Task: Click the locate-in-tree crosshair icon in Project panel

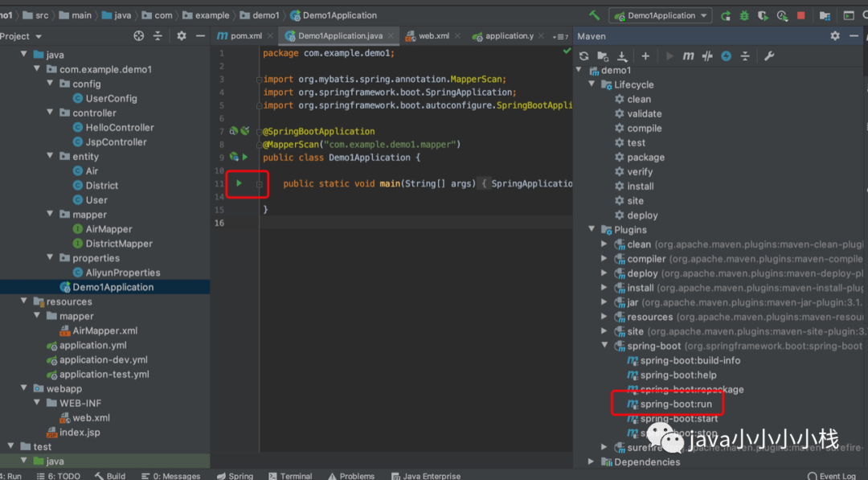Action: [x=138, y=36]
